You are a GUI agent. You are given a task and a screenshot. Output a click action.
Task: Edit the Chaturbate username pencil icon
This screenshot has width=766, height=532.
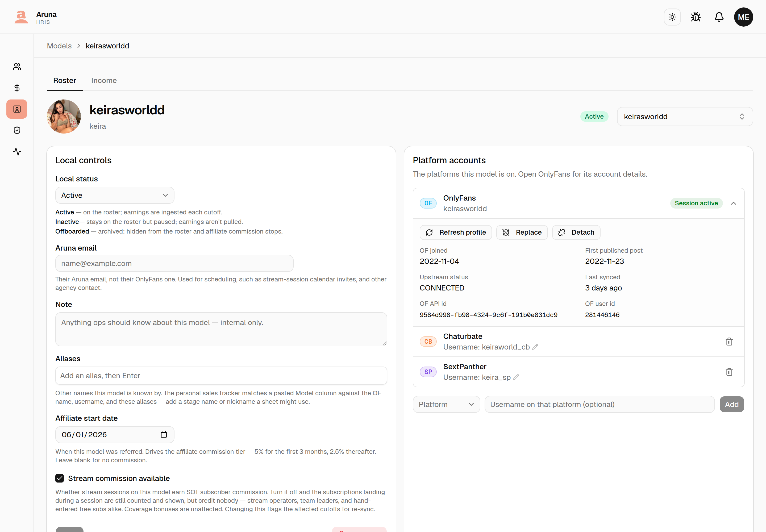535,347
